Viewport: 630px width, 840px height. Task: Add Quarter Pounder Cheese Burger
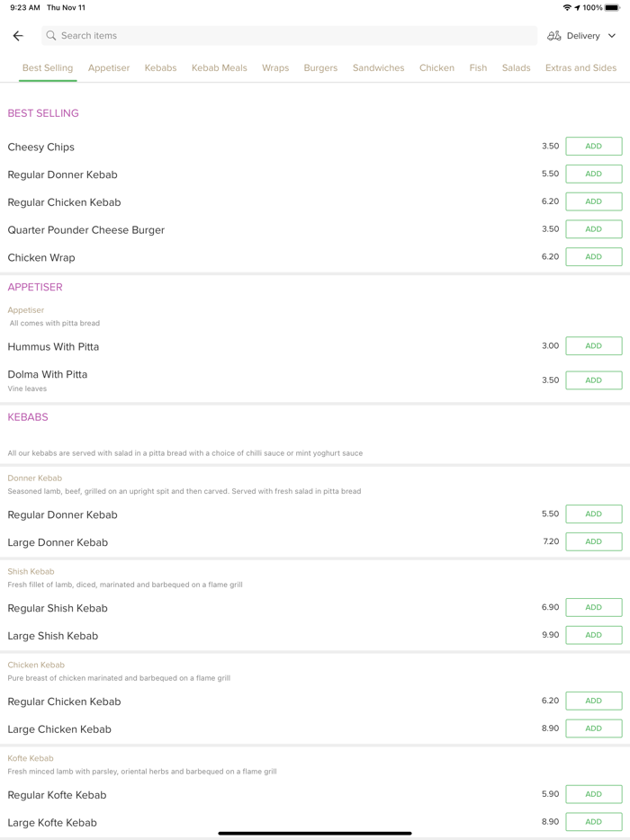click(x=593, y=229)
